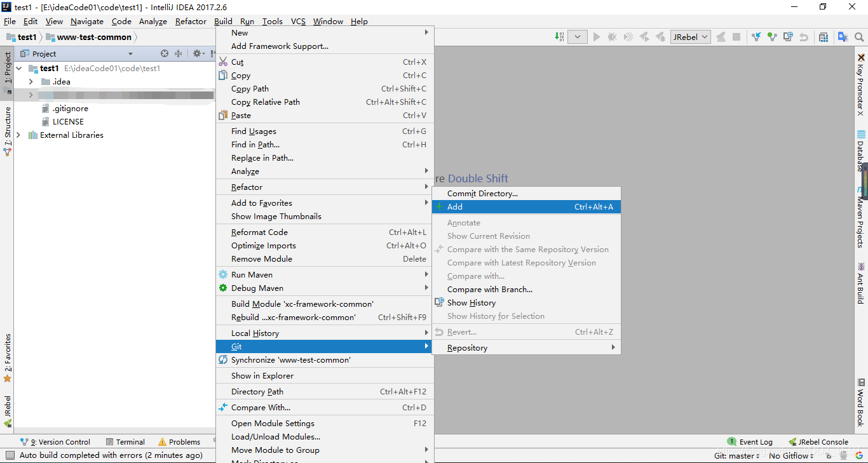Choose Reformat Code in context menu
This screenshot has width=868, height=463.
point(325,232)
